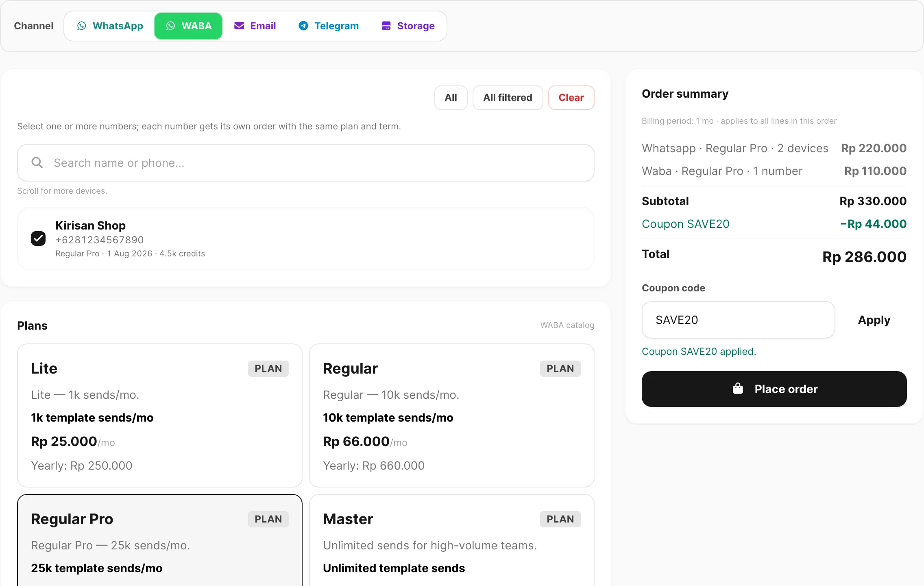Focus the Search name or phone field
Image resolution: width=924 pixels, height=586 pixels.
306,163
